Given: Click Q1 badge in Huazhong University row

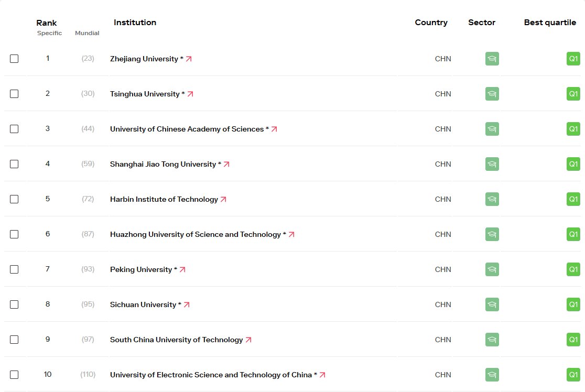Looking at the screenshot, I should click(573, 234).
